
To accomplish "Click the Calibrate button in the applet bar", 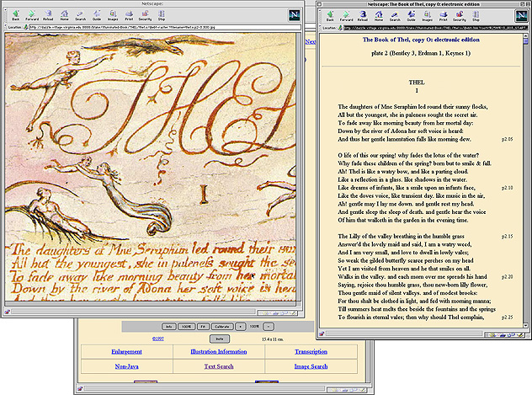I will point(222,327).
